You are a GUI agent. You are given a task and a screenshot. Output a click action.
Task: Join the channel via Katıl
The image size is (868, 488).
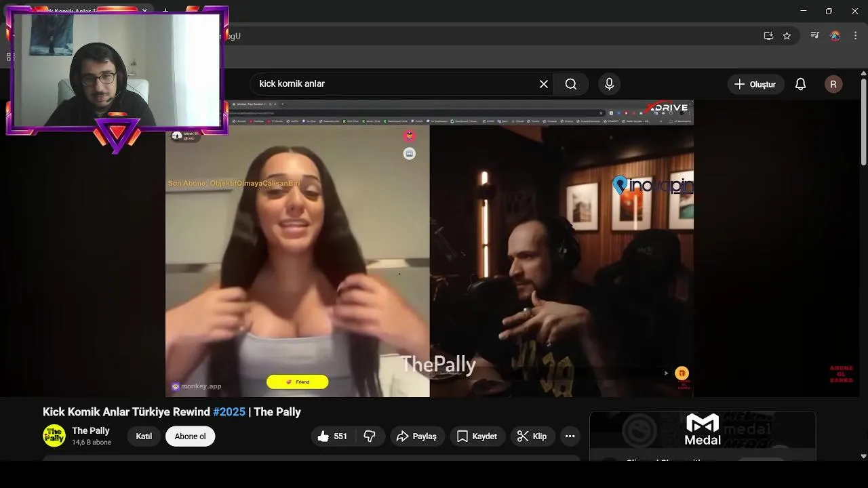[x=144, y=436]
